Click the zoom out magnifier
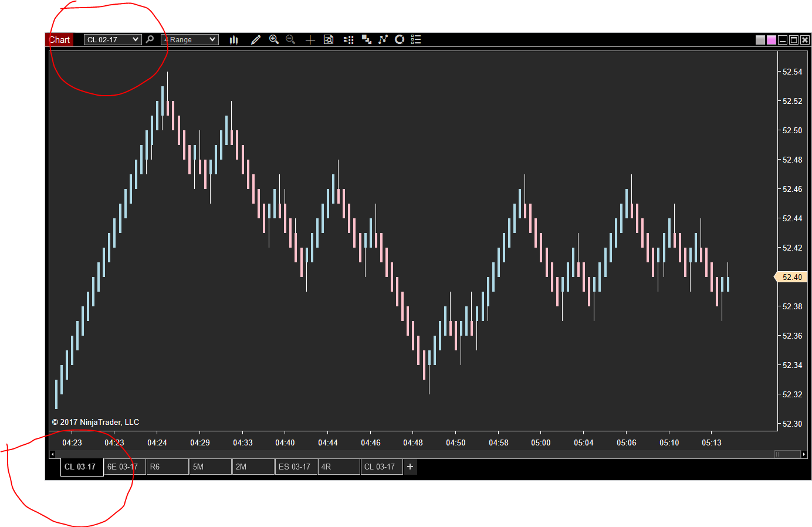This screenshot has width=812, height=527. click(x=290, y=39)
